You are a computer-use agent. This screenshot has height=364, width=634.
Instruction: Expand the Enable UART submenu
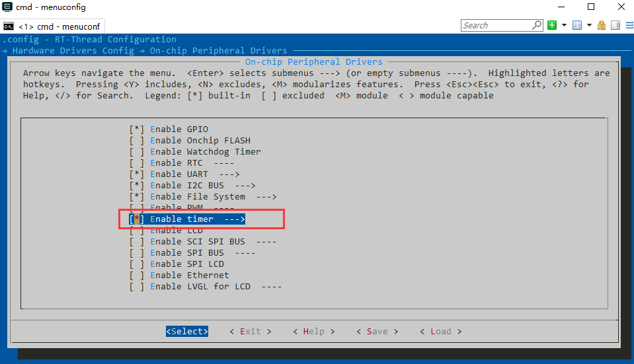coord(194,174)
